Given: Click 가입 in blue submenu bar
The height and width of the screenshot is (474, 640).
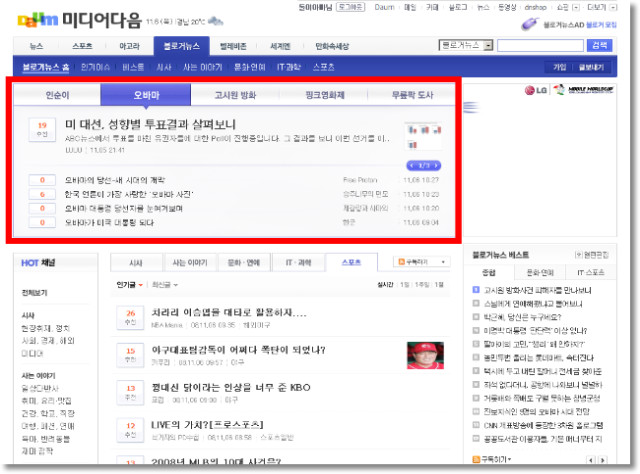Looking at the screenshot, I should click(559, 67).
